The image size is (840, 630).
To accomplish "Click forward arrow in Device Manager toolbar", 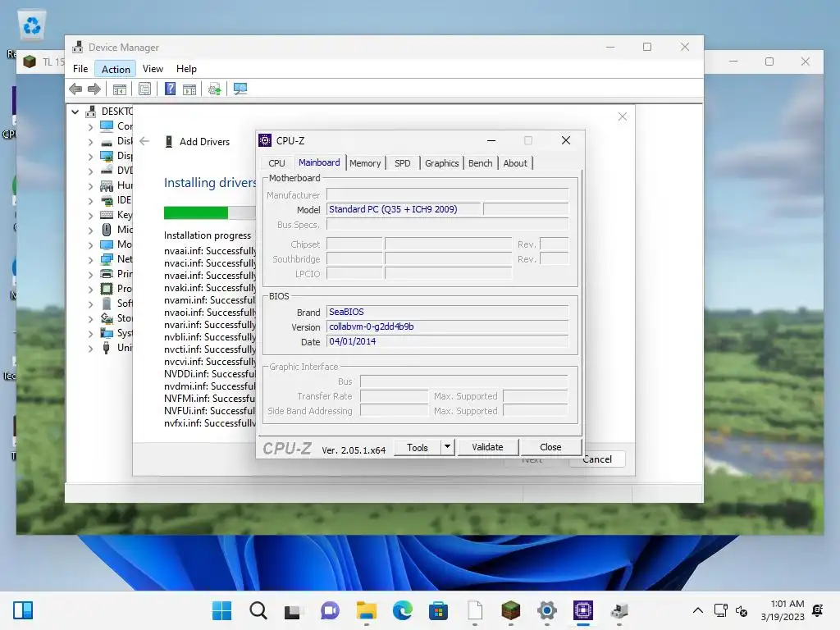I will click(x=94, y=89).
